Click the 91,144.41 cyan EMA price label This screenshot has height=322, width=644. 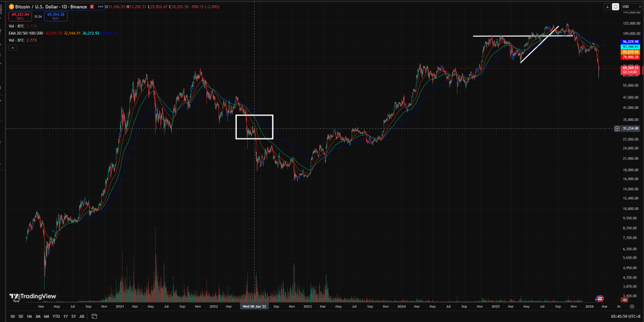pos(630,47)
